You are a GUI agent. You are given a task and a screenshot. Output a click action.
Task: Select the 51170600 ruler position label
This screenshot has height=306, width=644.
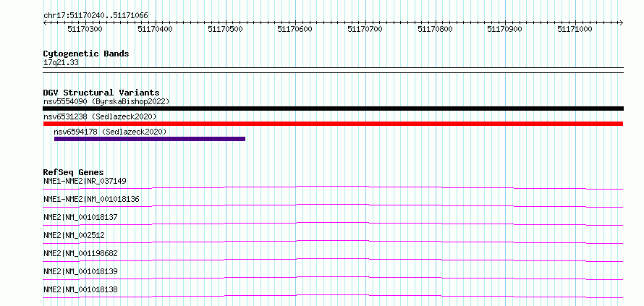pyautogui.click(x=295, y=29)
